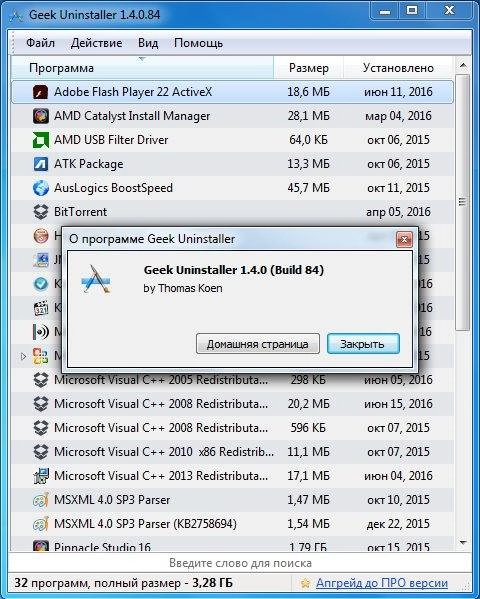Click the дек 22, 2015 date cell
The image size is (480, 599).
(398, 524)
